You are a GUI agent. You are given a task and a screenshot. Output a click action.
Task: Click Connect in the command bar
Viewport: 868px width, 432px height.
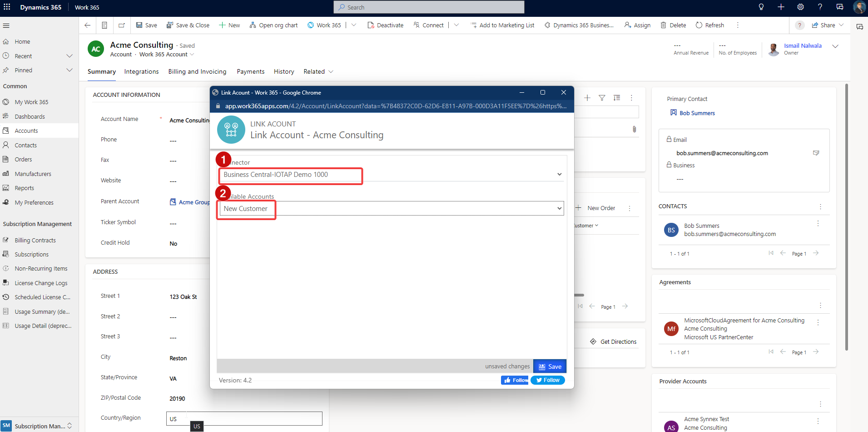(x=428, y=25)
